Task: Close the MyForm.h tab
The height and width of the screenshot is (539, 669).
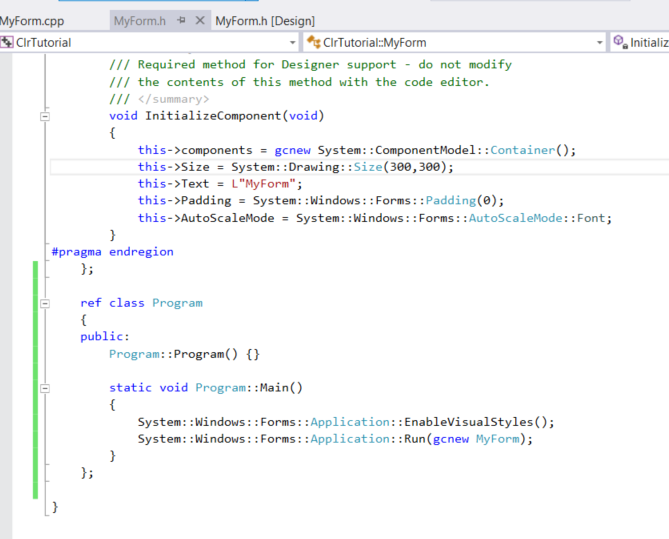Action: pyautogui.click(x=199, y=20)
